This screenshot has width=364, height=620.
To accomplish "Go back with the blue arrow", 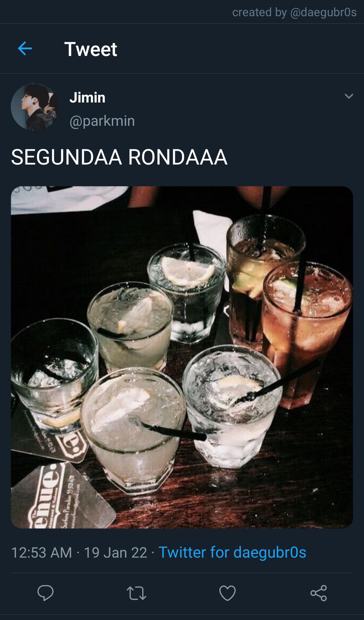I will click(x=25, y=49).
